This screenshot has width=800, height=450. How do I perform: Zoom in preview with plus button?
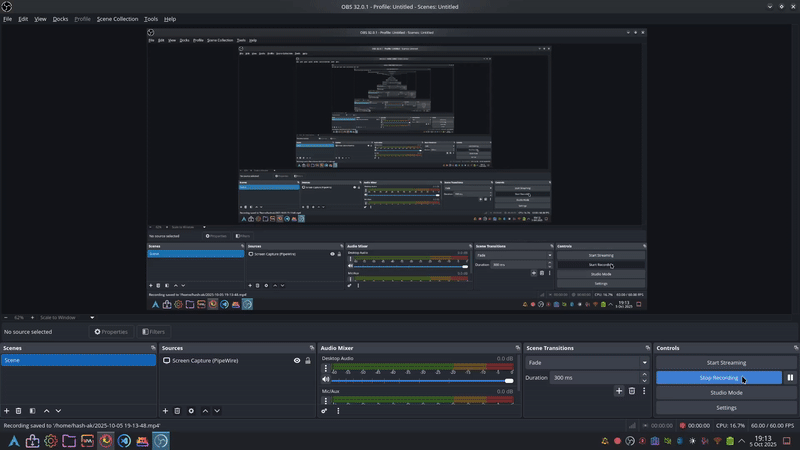coord(32,317)
